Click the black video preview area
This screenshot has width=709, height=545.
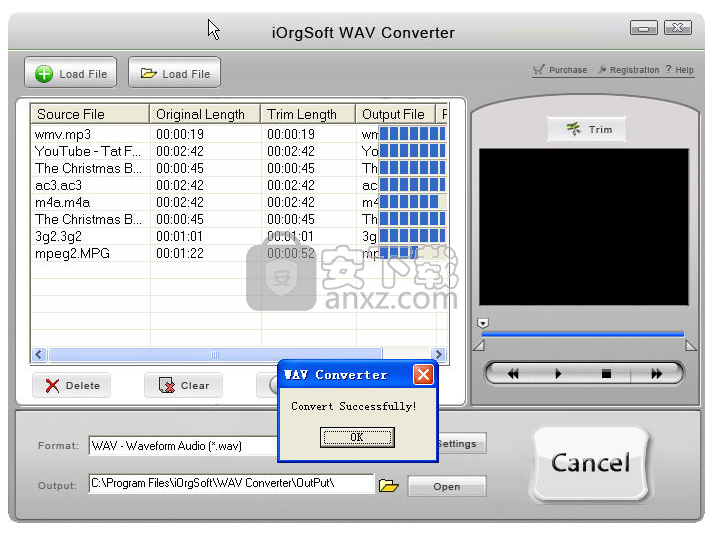tap(584, 227)
